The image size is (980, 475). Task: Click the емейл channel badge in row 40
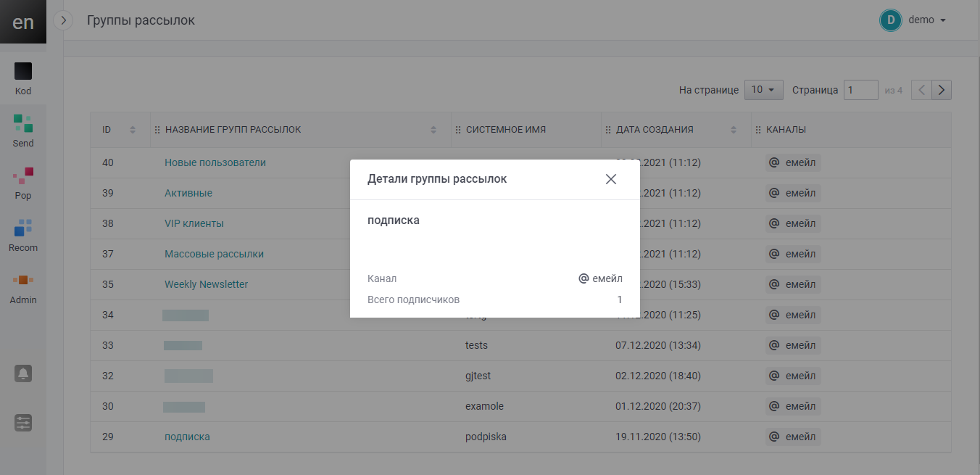[x=793, y=162]
